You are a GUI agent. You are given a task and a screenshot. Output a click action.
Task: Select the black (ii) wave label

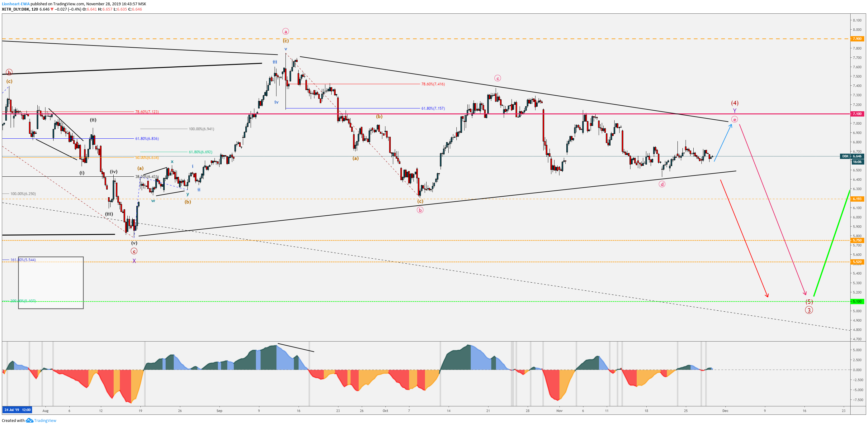[x=93, y=120]
